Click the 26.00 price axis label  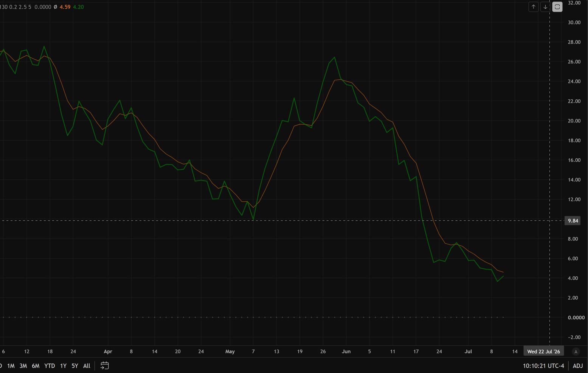point(574,62)
